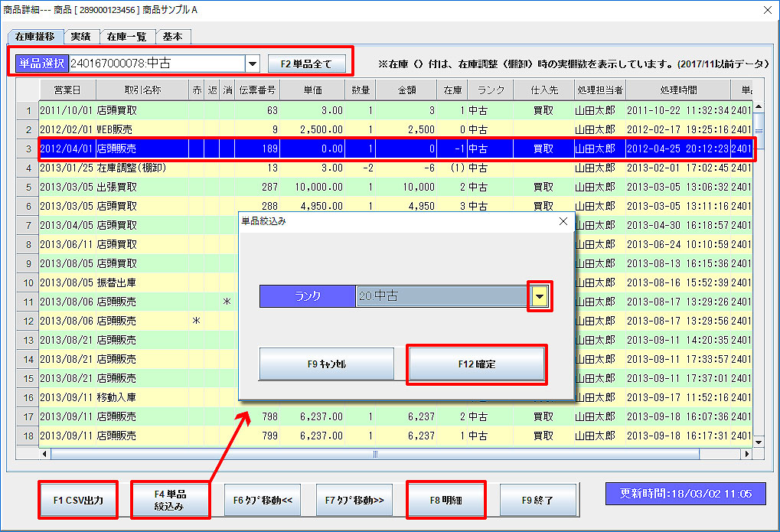The image size is (780, 532).
Task: Select the 在庫調整(棚卸) row 4
Action: point(130,168)
